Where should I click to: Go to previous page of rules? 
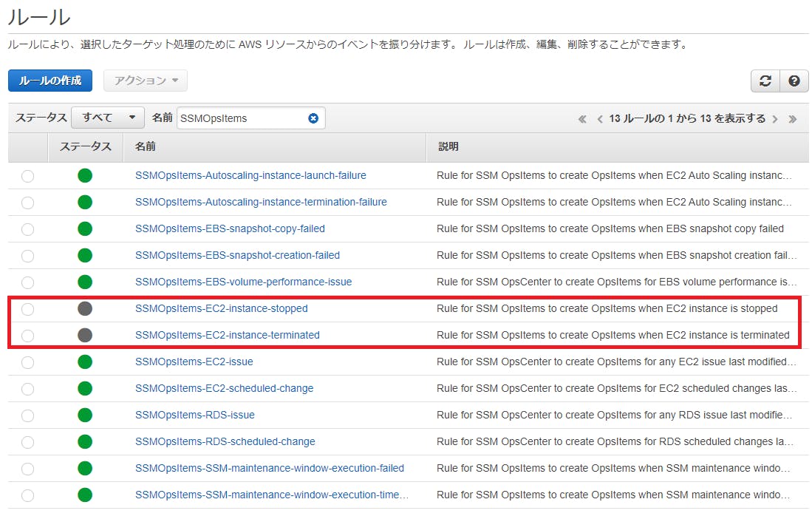[600, 119]
